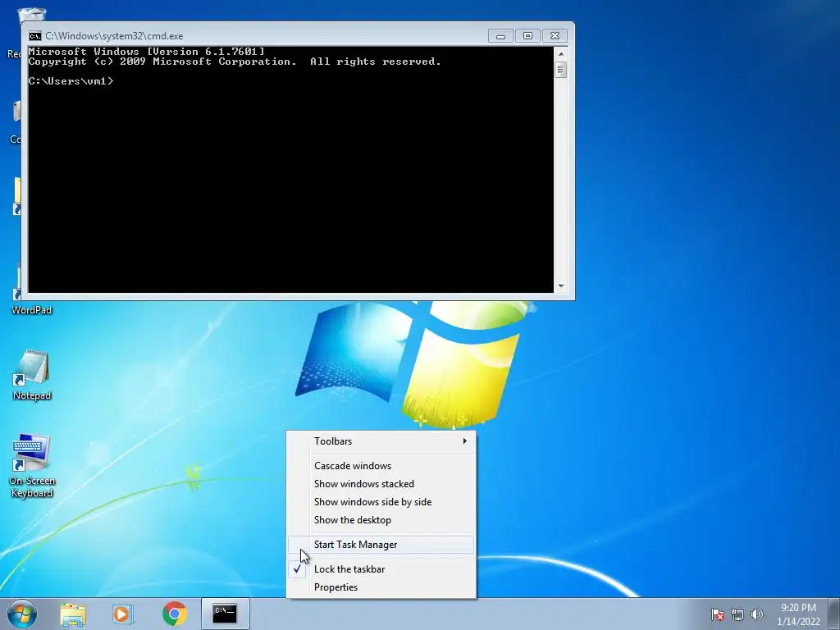Click the cmd scrollbar up arrow
The width and height of the screenshot is (840, 630).
[x=561, y=54]
